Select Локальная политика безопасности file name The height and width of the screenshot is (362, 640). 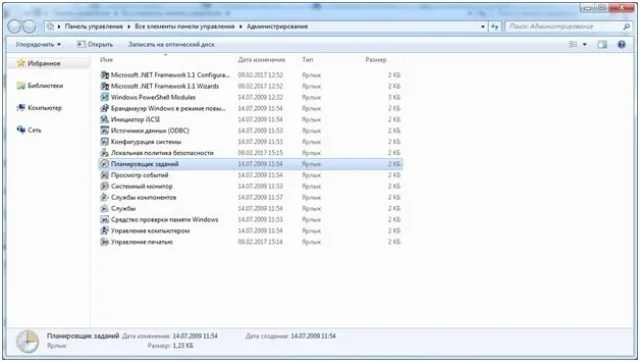click(x=162, y=153)
